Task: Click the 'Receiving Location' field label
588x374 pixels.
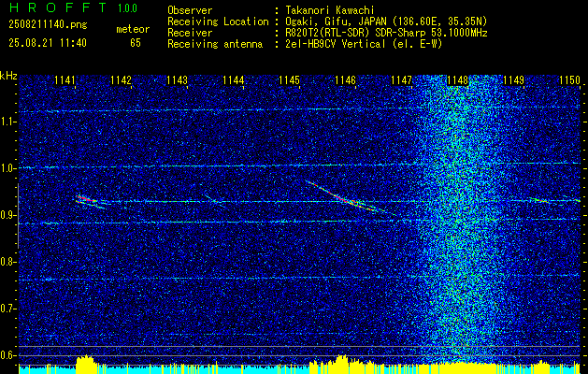Action: (x=218, y=22)
